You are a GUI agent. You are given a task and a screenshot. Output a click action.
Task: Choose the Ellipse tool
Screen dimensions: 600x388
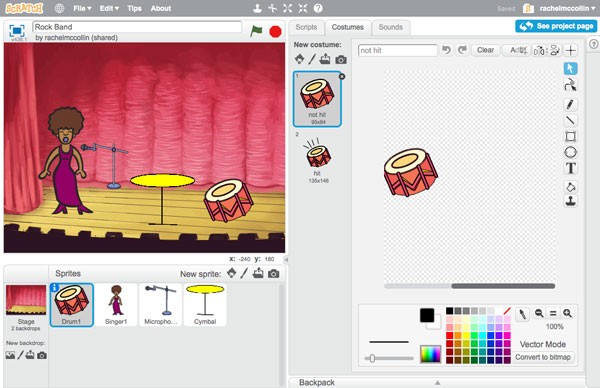coord(570,152)
